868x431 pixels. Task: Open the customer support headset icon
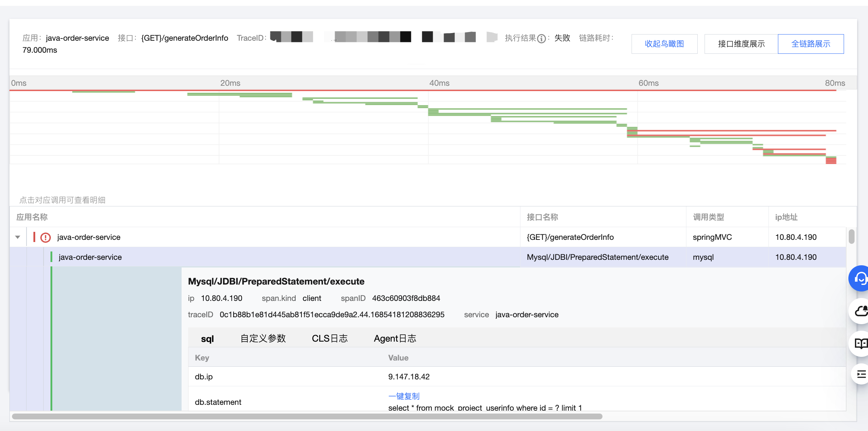pyautogui.click(x=859, y=278)
